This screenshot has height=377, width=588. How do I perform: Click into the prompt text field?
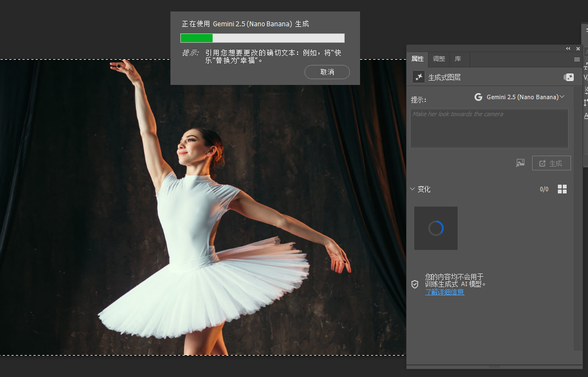[x=489, y=128]
